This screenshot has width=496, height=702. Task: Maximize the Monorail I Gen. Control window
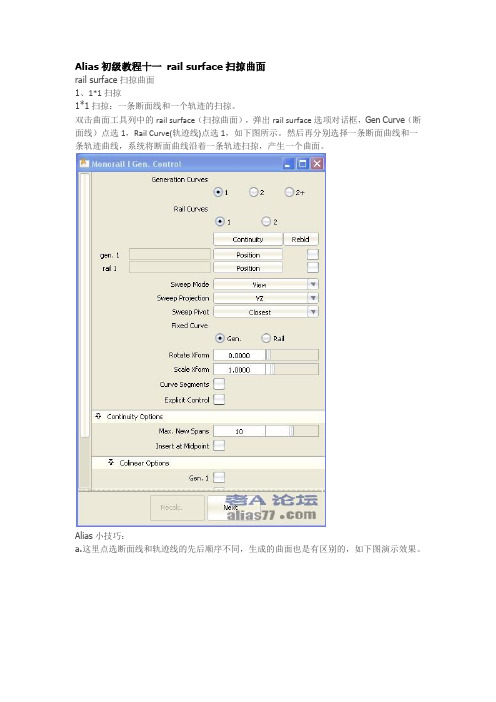[303, 163]
